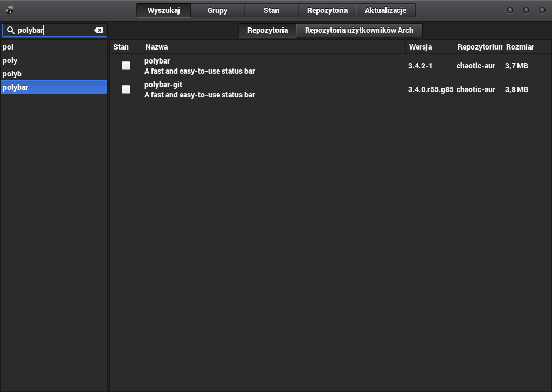Click version 3.4.2-1 cell

coord(420,66)
